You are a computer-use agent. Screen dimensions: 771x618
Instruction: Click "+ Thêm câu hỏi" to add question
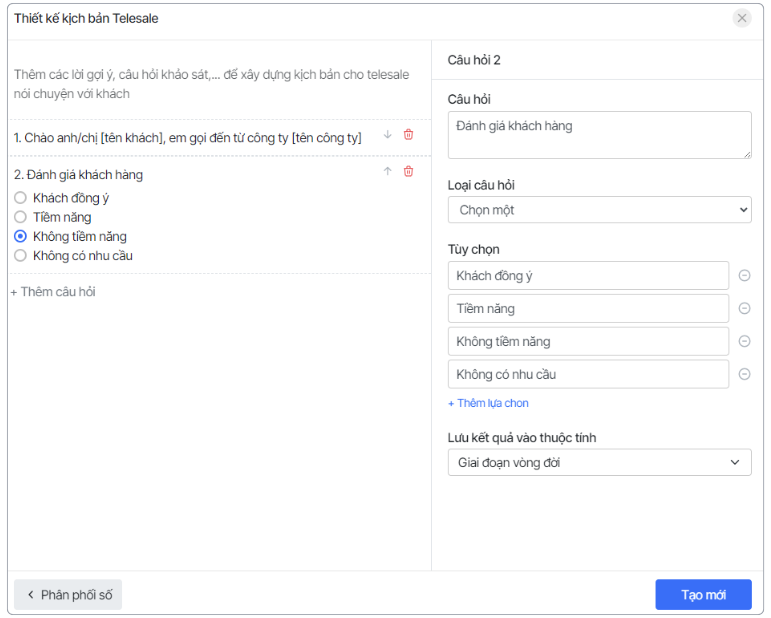click(53, 292)
